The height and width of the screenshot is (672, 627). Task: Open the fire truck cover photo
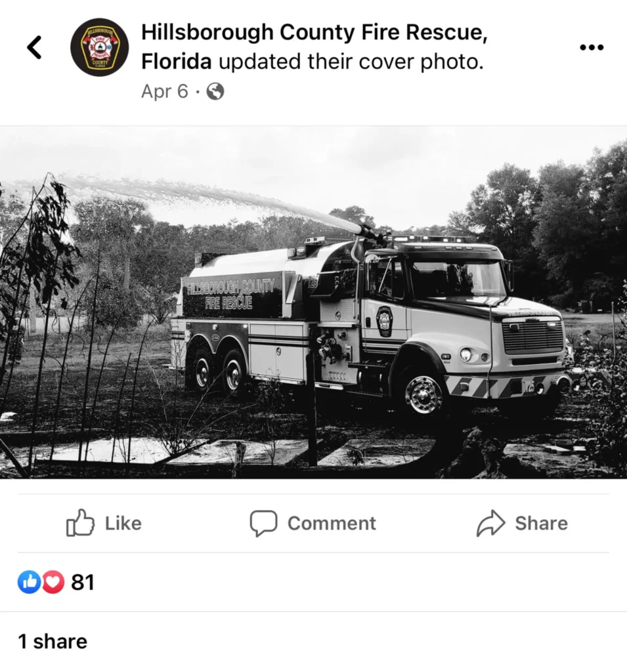coord(314,302)
